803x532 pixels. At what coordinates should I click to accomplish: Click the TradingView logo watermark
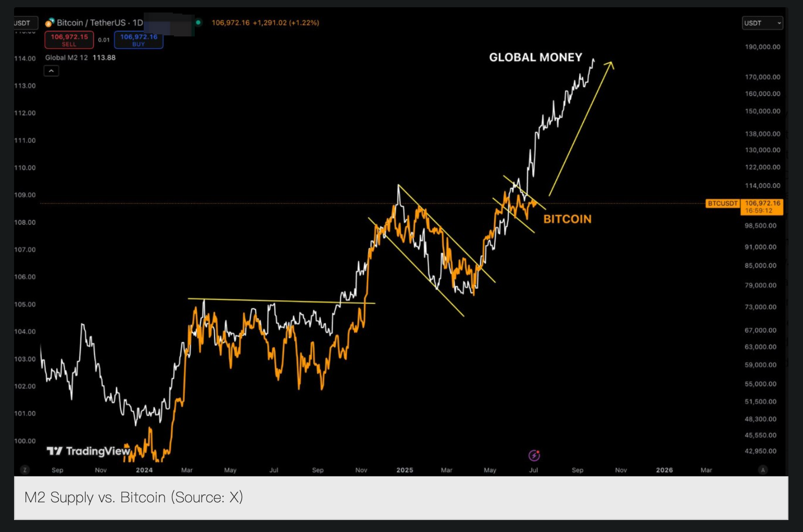point(89,451)
